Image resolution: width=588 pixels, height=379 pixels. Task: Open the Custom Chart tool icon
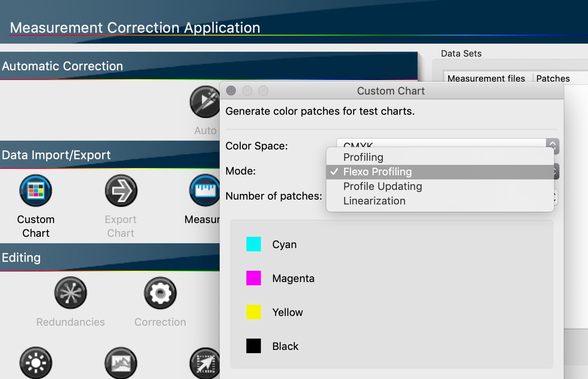click(36, 190)
